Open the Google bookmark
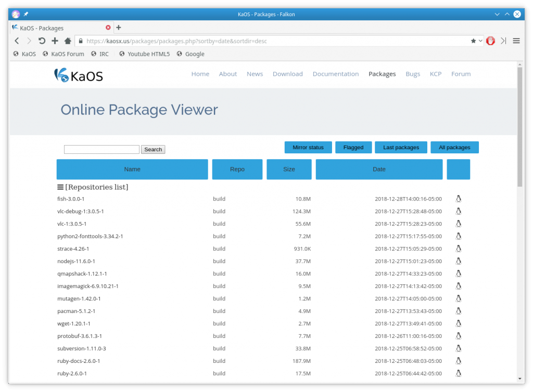Viewport: 533px width, 392px height. point(191,54)
